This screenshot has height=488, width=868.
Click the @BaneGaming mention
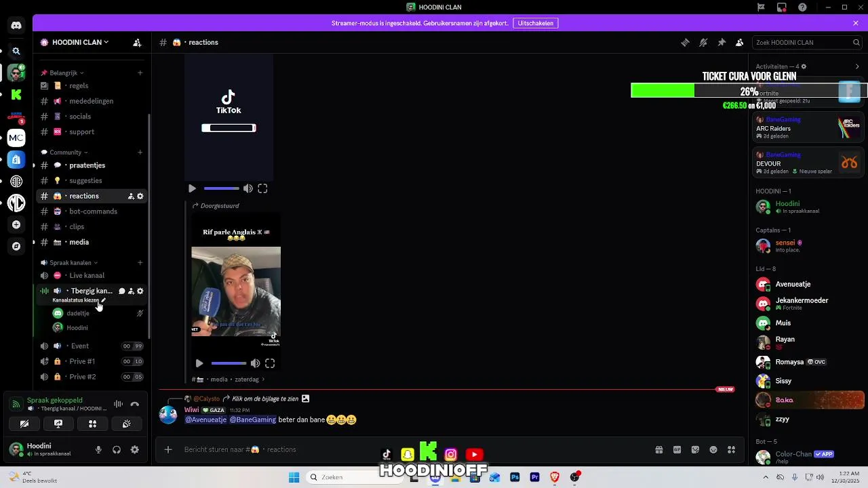pyautogui.click(x=253, y=420)
